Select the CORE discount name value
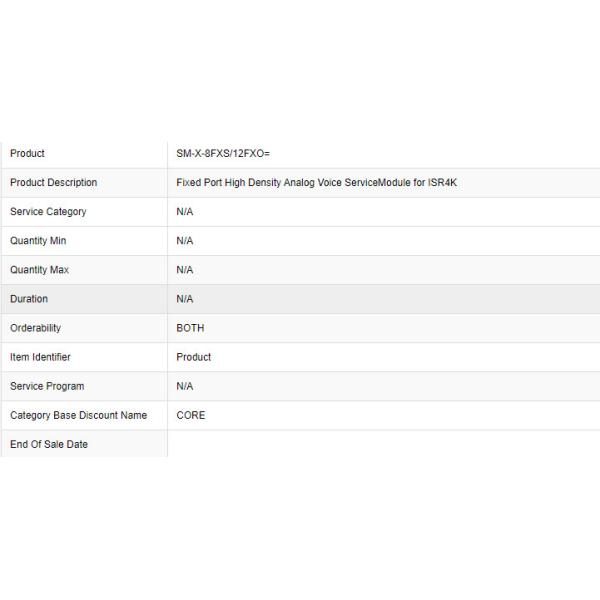Viewport: 600px width, 600px height. pos(191,415)
